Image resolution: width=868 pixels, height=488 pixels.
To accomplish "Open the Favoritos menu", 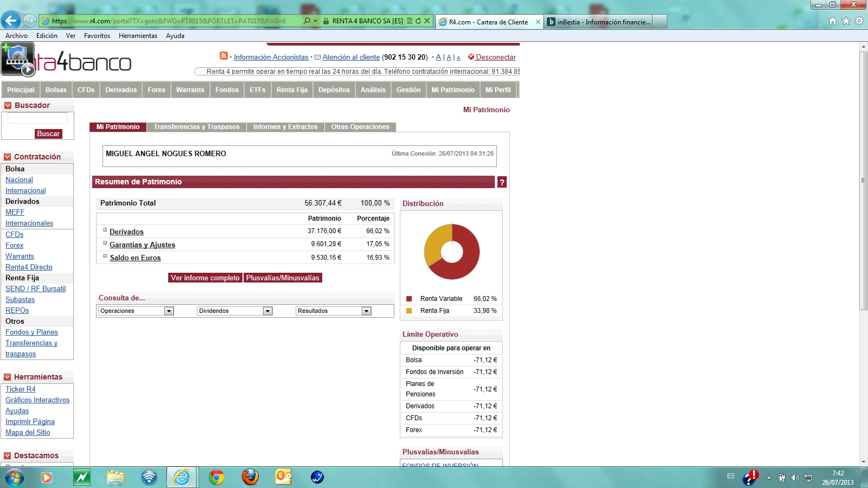I will pos(97,36).
